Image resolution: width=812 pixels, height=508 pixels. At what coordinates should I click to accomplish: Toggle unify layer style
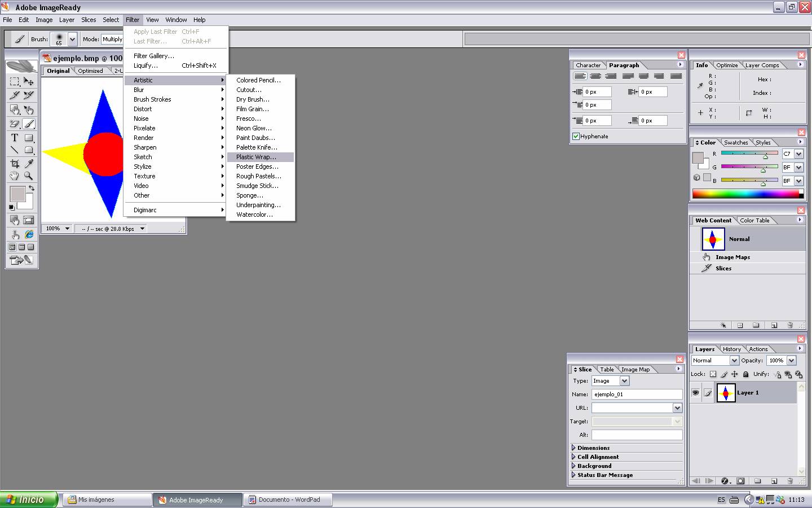799,374
